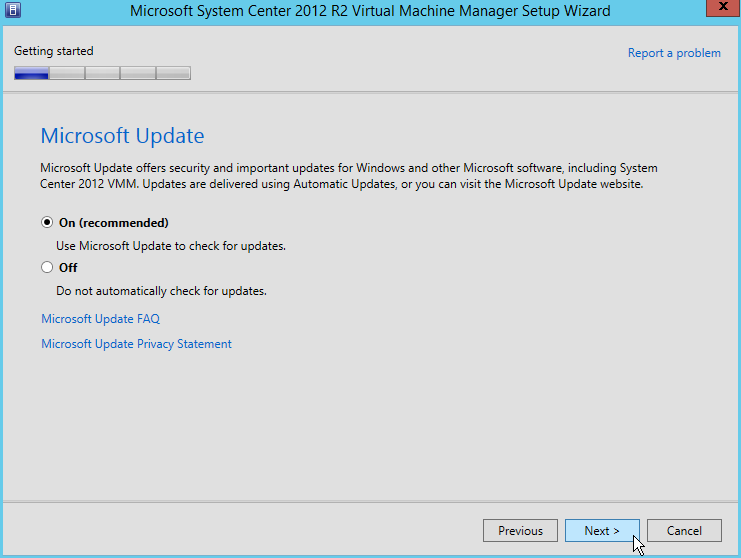Click the wizard title bar text
This screenshot has height=558, width=741.
370,11
